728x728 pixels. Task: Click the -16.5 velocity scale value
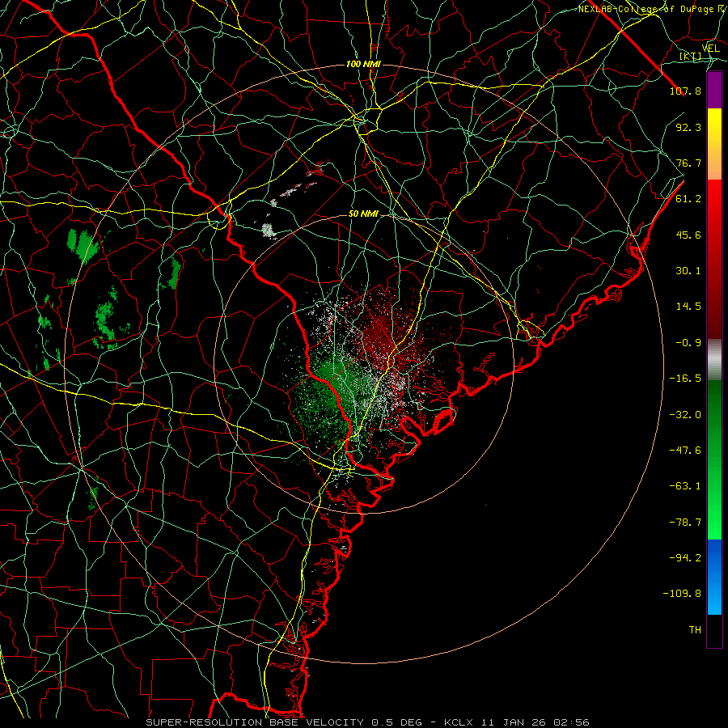point(685,379)
